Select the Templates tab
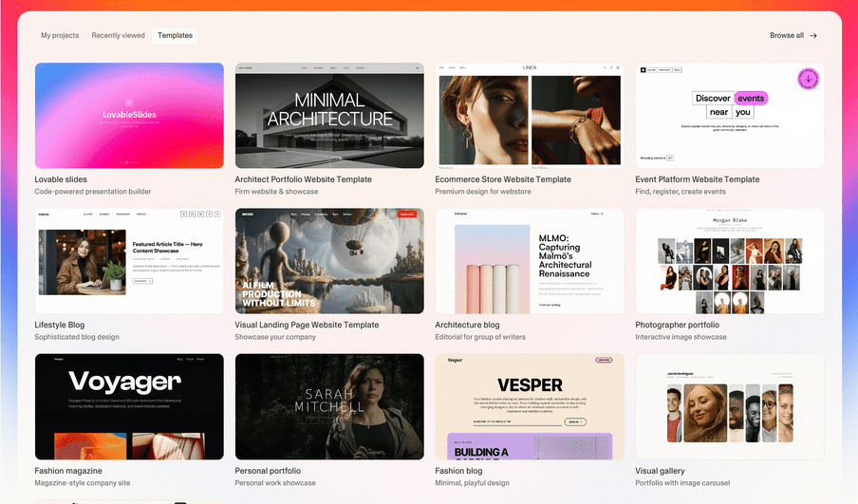The width and height of the screenshot is (858, 504). click(176, 36)
